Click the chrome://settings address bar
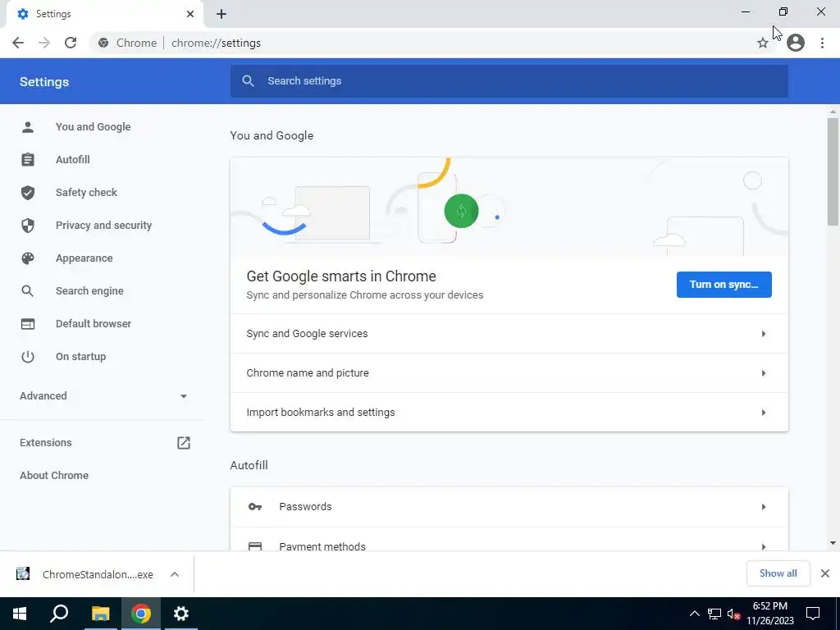 click(x=216, y=43)
